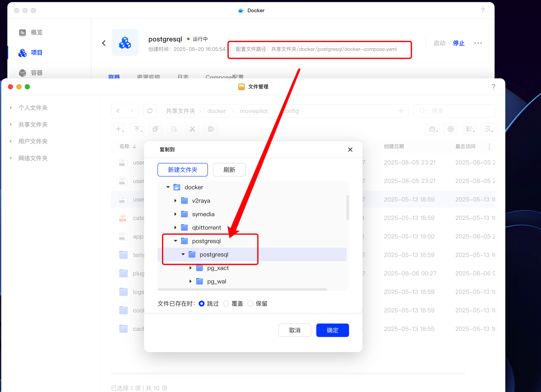Screen dimensions: 541x392
Task: Sort by 创建日期 column header
Action: point(394,146)
